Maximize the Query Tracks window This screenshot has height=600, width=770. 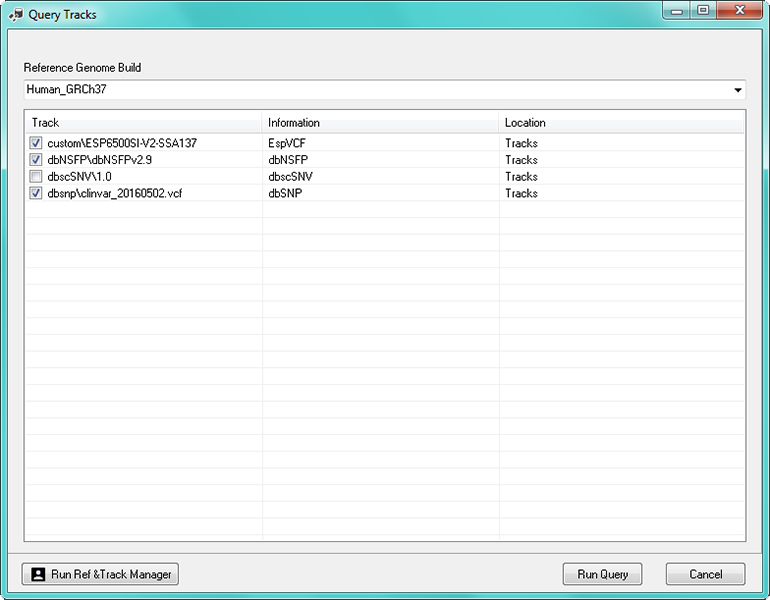click(703, 10)
